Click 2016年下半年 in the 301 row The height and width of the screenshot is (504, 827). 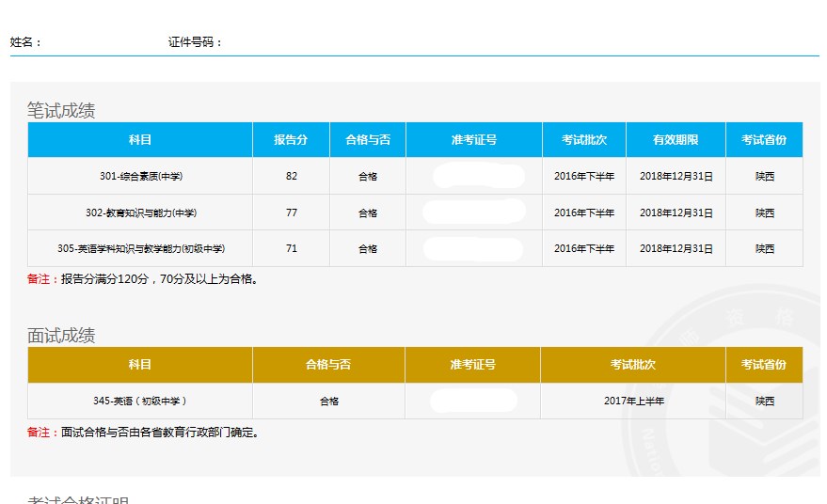click(x=584, y=176)
